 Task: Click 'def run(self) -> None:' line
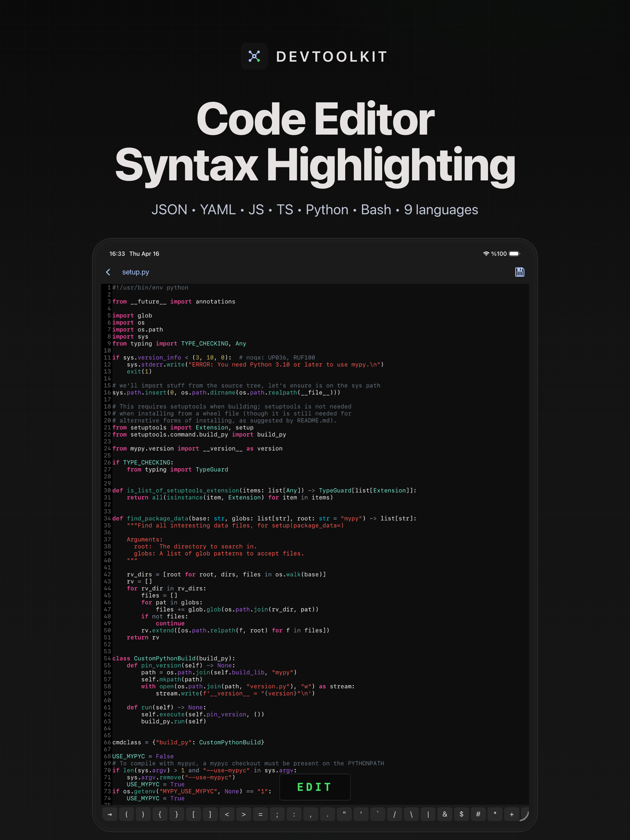coord(166,708)
